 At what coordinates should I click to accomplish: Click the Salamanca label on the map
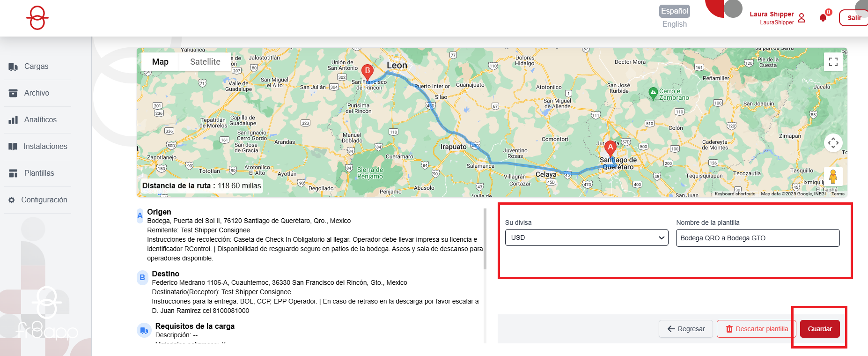[480, 166]
